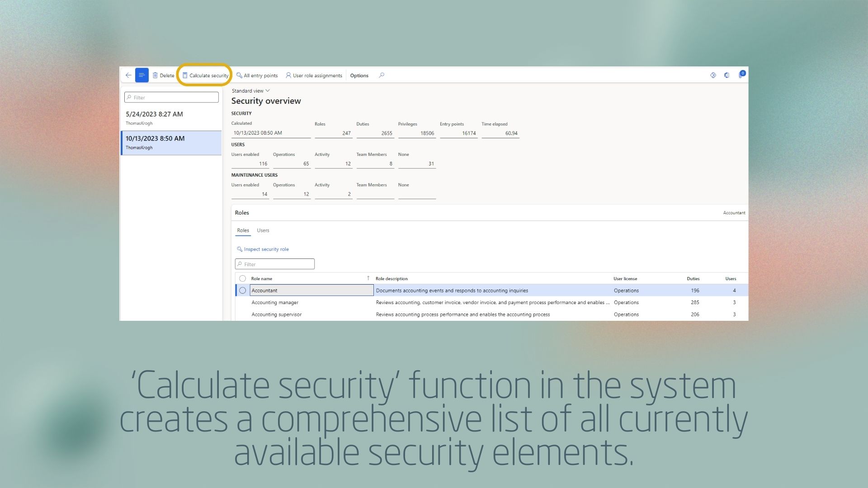The image size is (868, 488).
Task: Toggle the select-all circle in header
Action: coord(243,279)
